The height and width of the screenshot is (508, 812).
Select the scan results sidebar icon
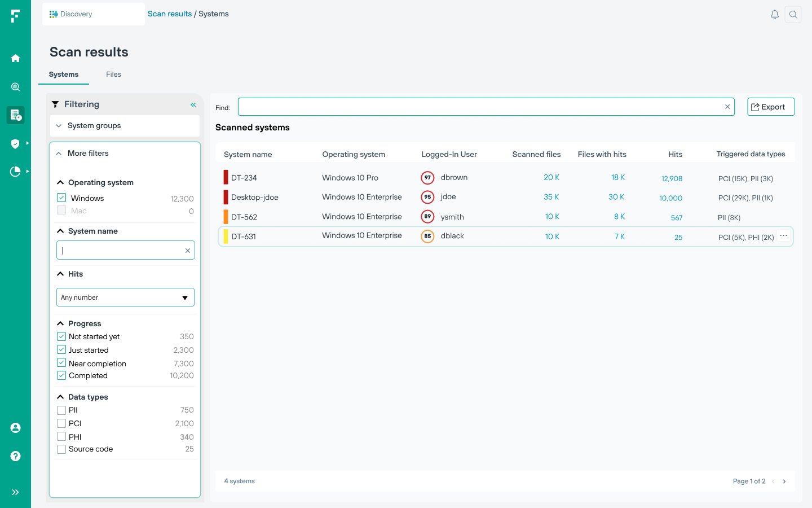15,115
